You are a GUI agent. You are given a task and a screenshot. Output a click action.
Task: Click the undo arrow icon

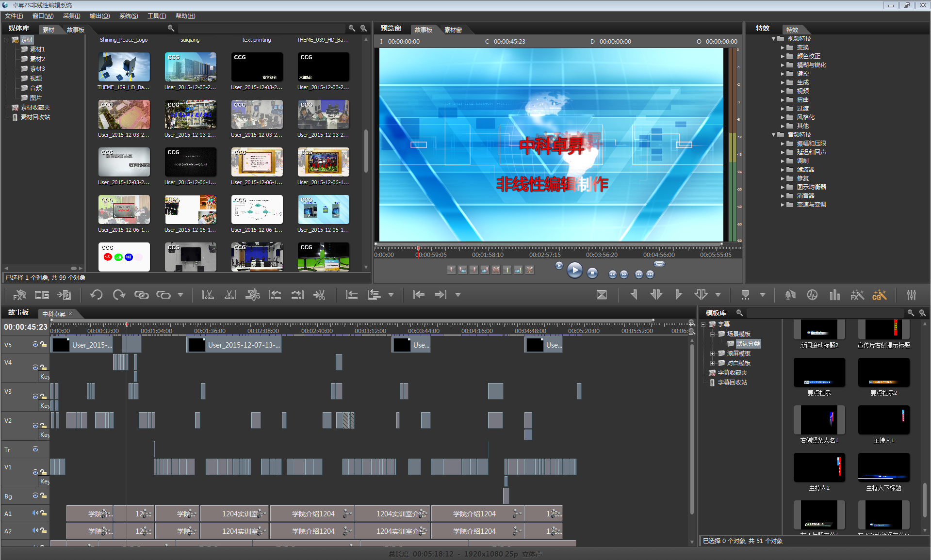pyautogui.click(x=96, y=295)
